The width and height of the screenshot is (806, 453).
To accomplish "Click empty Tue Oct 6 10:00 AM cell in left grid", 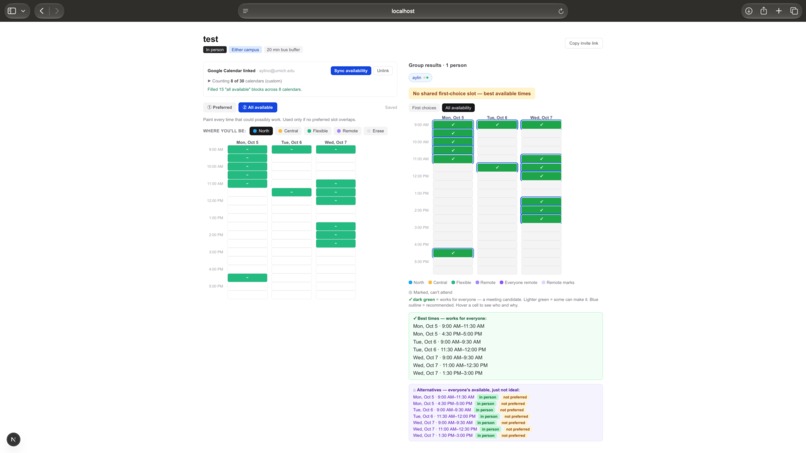I will point(291,167).
